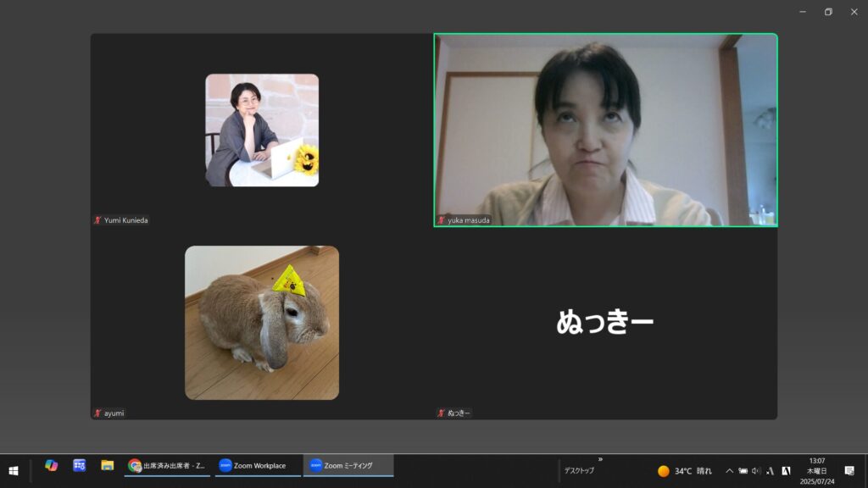
Task: Switch to Zoom Workplace taskbar window
Action: point(258,465)
